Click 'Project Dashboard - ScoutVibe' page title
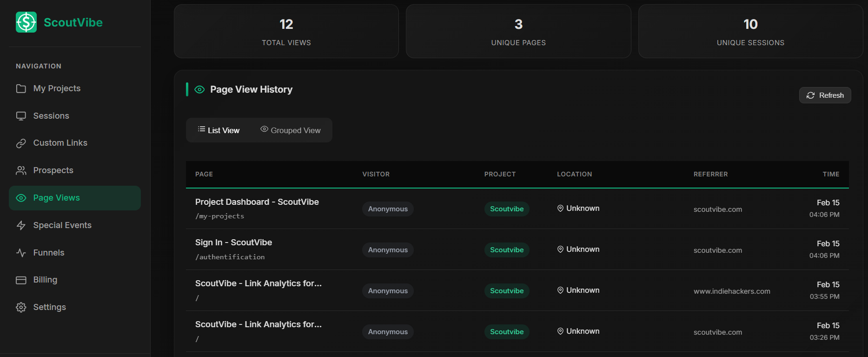The height and width of the screenshot is (357, 868). [257, 202]
